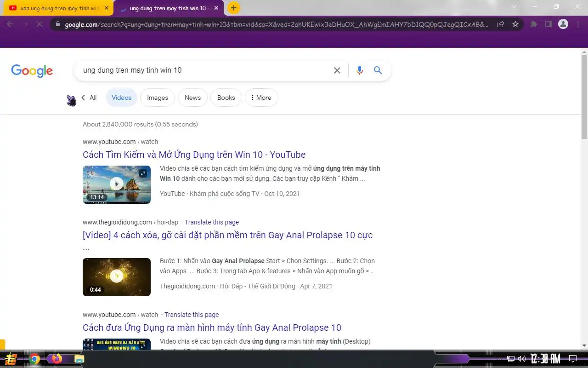Show hidden tray icons chevron
Screen dimensions: 588x368
[x=500, y=359]
